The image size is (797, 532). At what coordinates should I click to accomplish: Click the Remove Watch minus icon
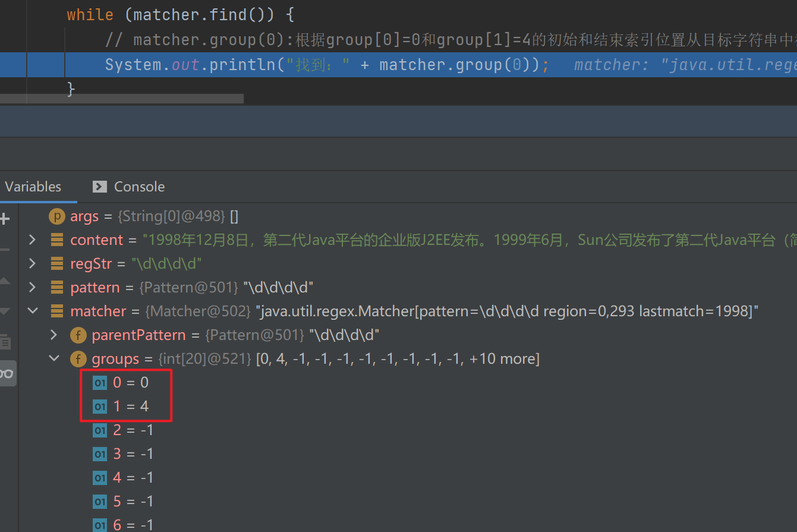[x=4, y=250]
